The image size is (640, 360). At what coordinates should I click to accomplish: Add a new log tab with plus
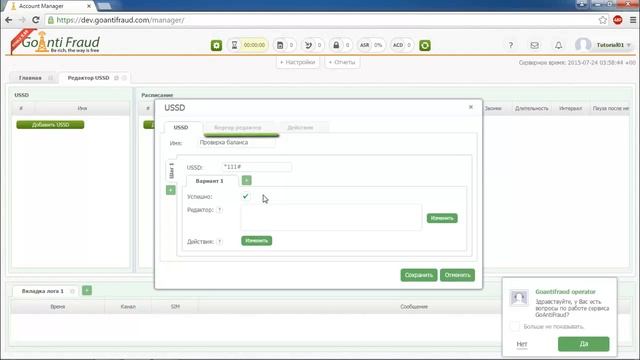[87, 290]
